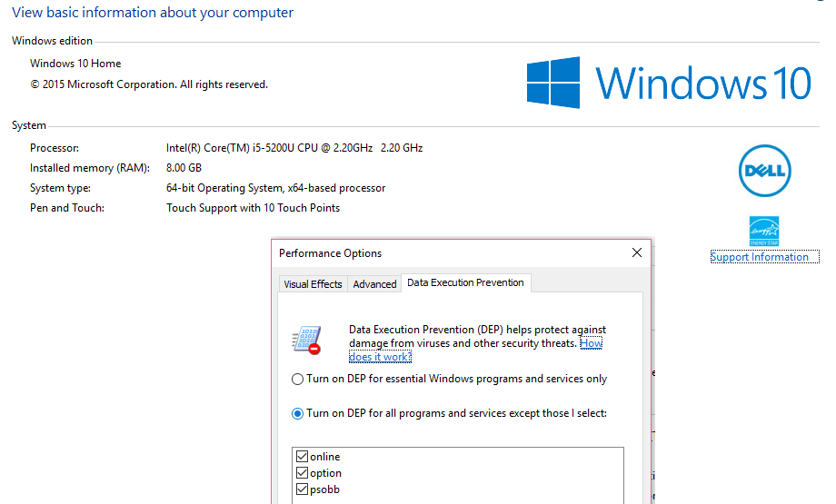Click the '© 2015 Microsoft Corporation' copyright text
Image resolution: width=836 pixels, height=504 pixels.
click(149, 84)
